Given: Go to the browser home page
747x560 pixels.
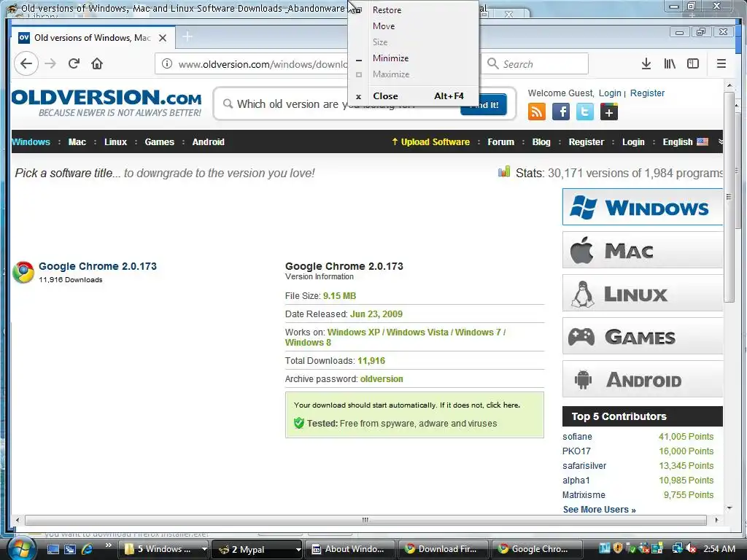Looking at the screenshot, I should click(97, 64).
